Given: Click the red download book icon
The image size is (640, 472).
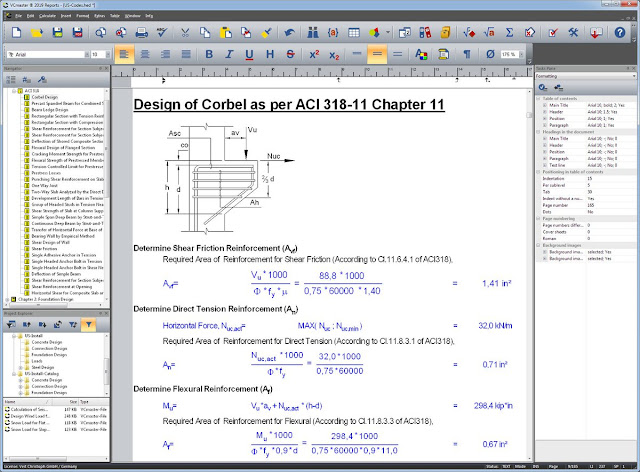Looking at the screenshot, I should click(x=596, y=32).
